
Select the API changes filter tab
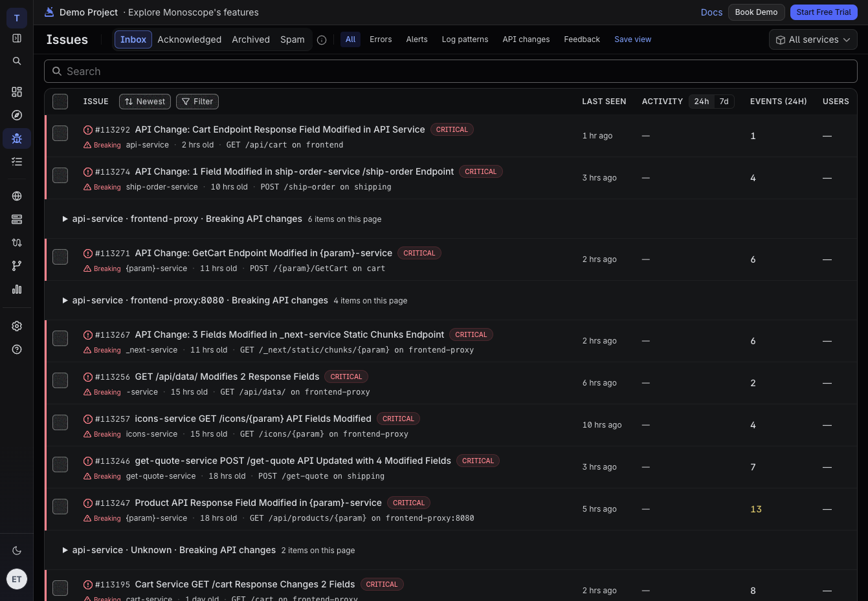point(526,39)
